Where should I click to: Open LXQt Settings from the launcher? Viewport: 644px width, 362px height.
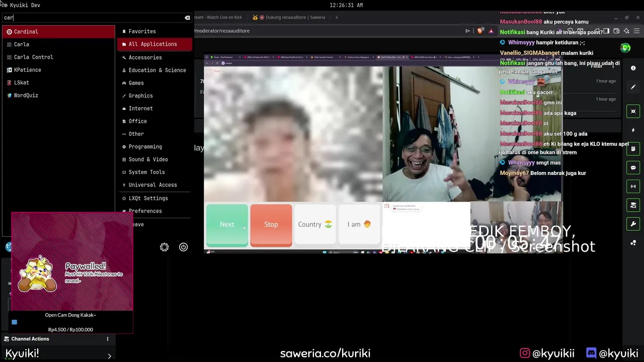(154, 198)
